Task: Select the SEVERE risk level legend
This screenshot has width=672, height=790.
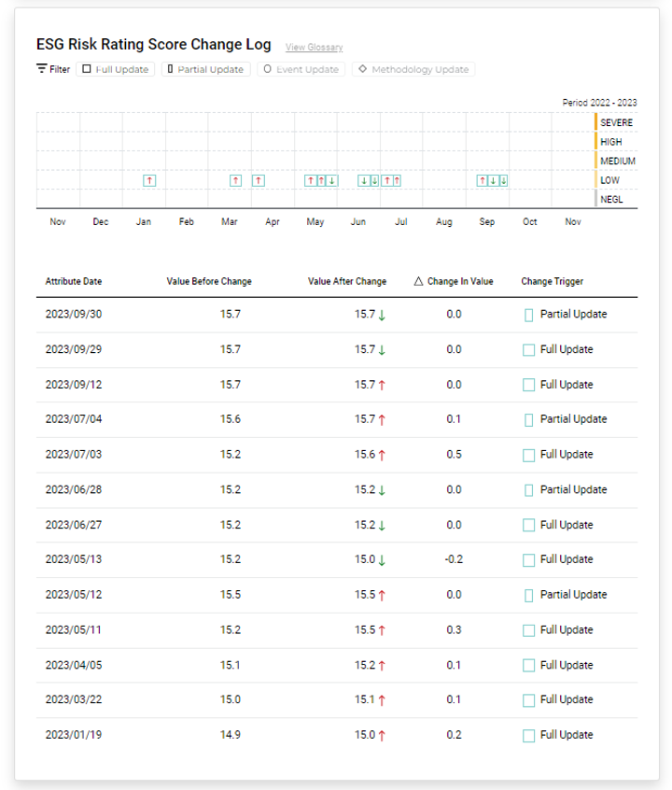Action: coord(616,122)
